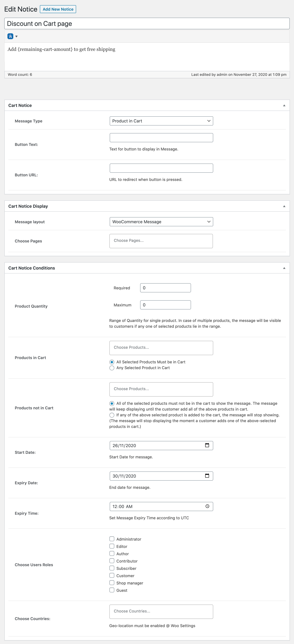This screenshot has height=644, width=294.
Task: Check the Customer role checkbox
Action: click(x=112, y=575)
